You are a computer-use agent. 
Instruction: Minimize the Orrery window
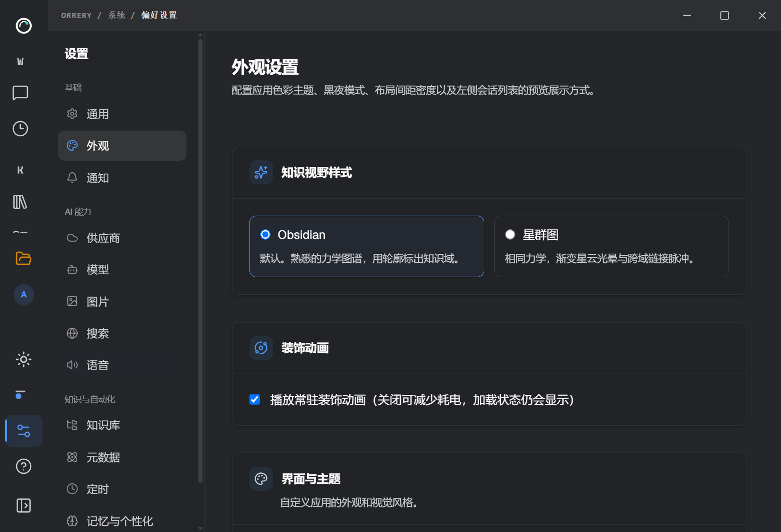[x=687, y=15]
